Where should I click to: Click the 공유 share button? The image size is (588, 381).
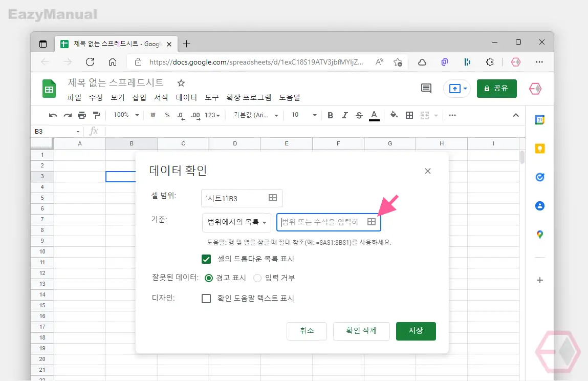[497, 89]
